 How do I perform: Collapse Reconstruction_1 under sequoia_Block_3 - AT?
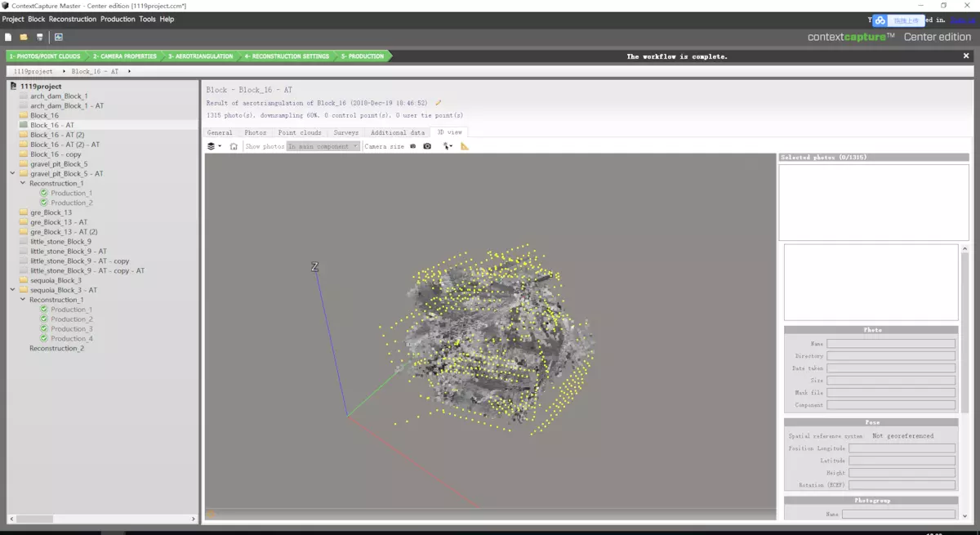click(23, 299)
